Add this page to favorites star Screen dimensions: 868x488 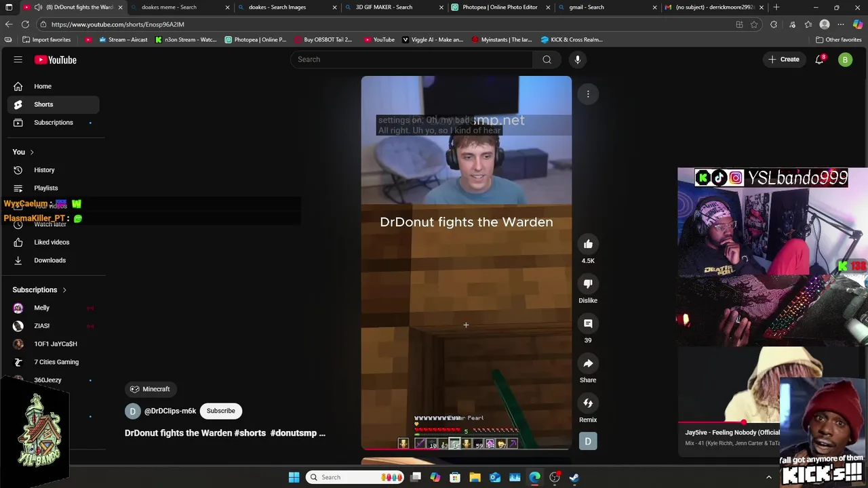[754, 24]
